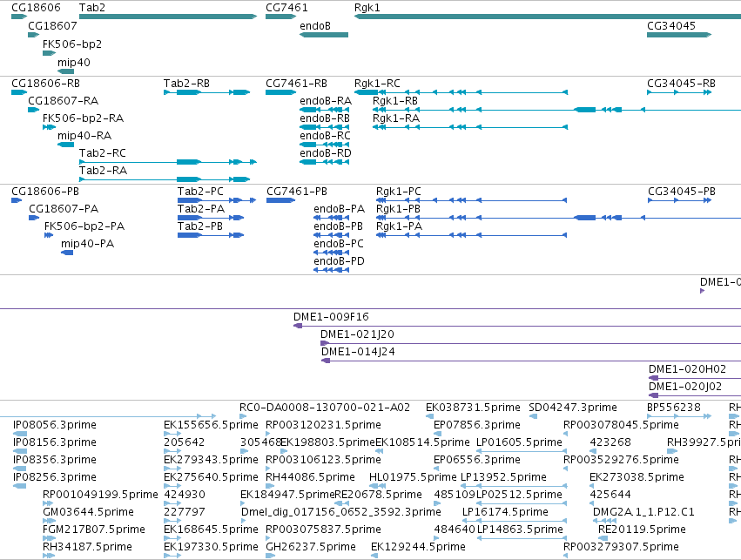Select the Tab2-RB transcript label
741x560 pixels.
[186, 84]
